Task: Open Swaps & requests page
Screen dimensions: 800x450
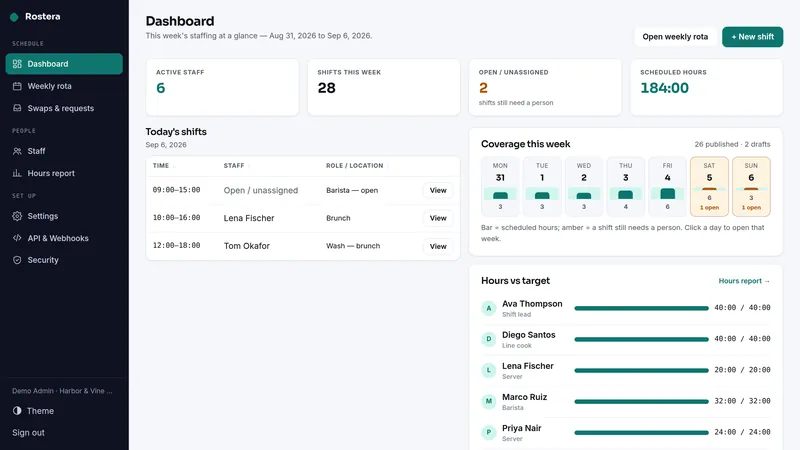Action: [64, 108]
